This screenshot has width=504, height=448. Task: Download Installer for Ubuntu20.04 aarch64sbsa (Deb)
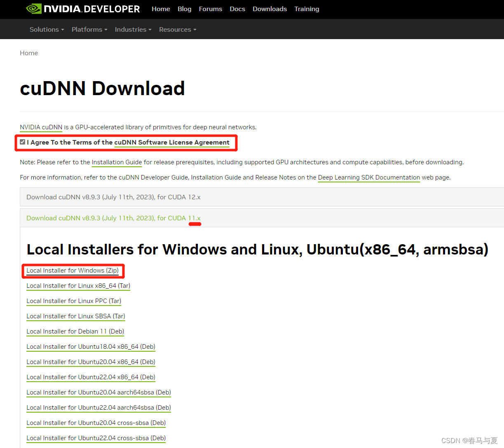coord(99,392)
